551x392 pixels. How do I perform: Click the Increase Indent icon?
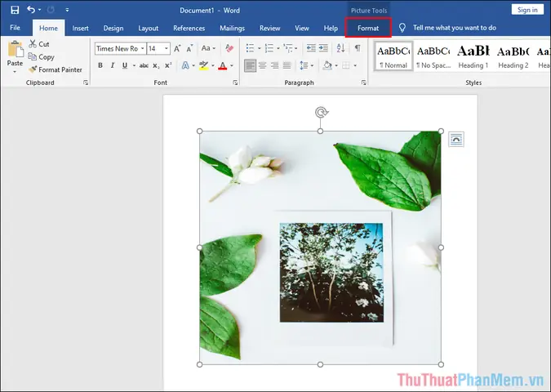(x=323, y=48)
